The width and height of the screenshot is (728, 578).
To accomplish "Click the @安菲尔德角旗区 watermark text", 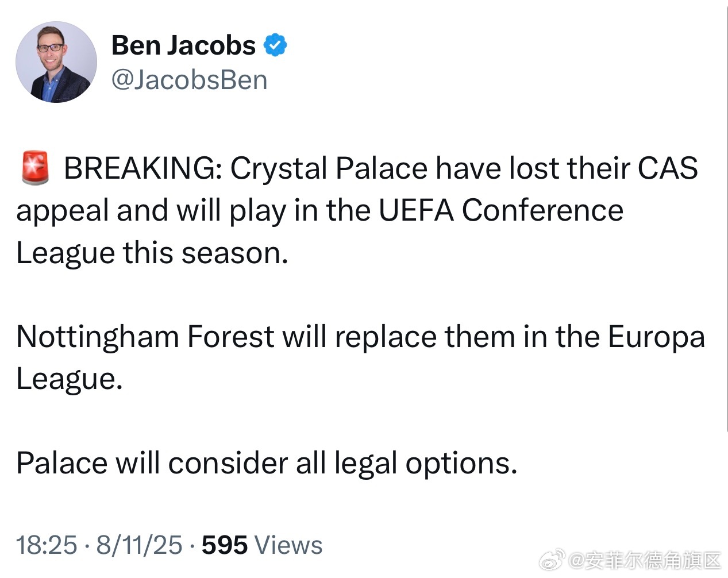I will tap(645, 559).
